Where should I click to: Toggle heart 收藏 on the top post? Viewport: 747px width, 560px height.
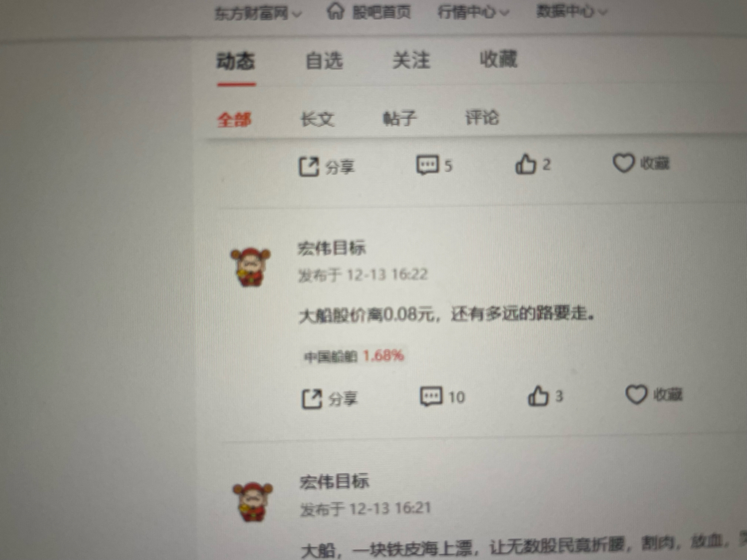pos(623,163)
